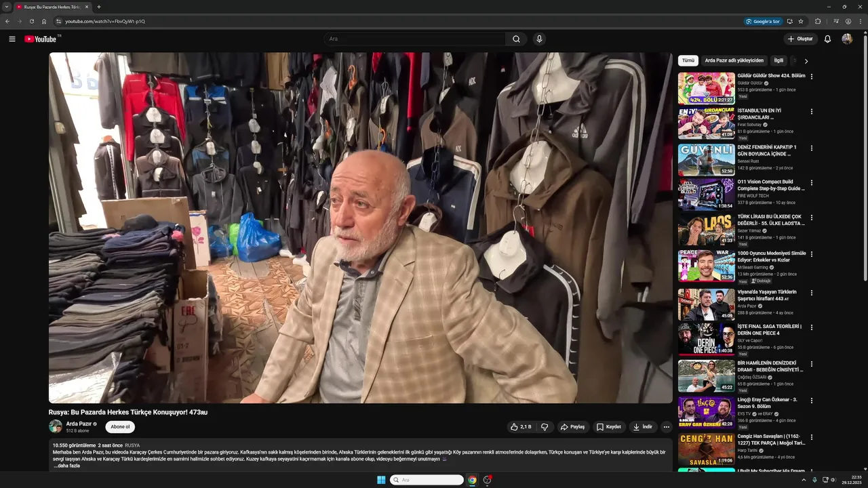868x488 pixels.
Task: Click the main video player area
Action: [361, 228]
